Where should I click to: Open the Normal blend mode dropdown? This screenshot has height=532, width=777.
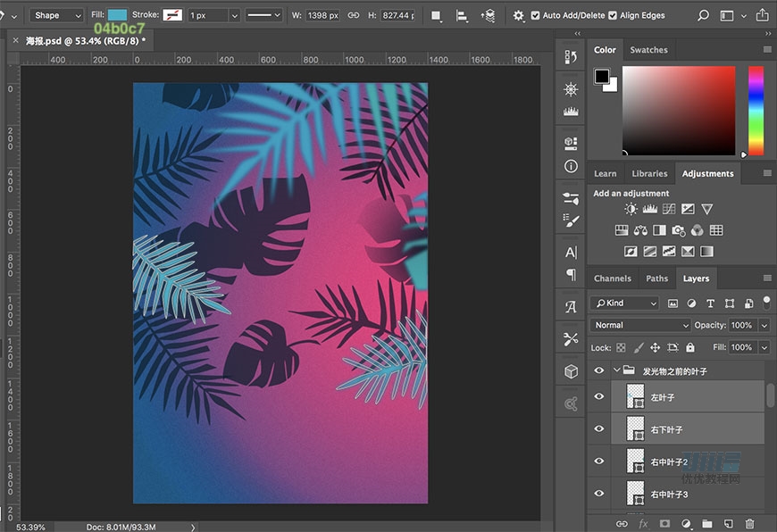[640, 325]
